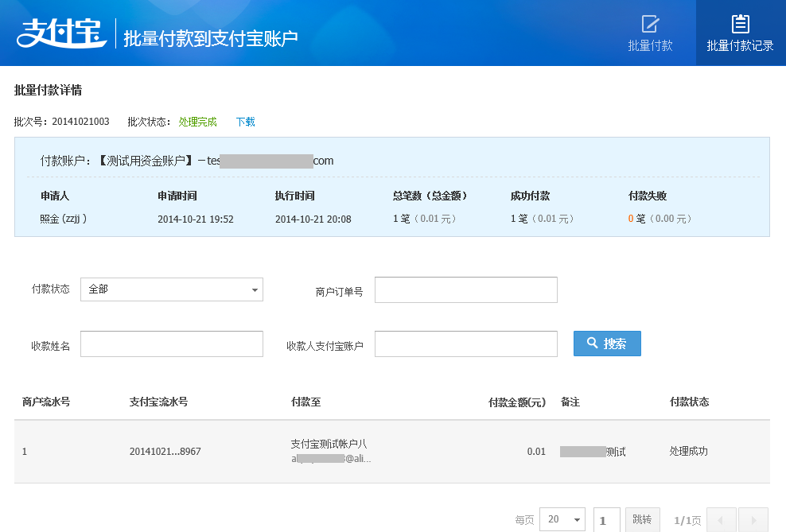Click batch number 20141021003

80,122
